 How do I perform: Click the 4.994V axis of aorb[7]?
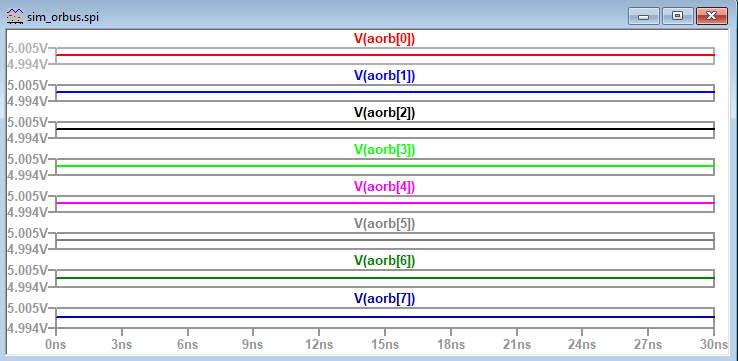pos(27,328)
